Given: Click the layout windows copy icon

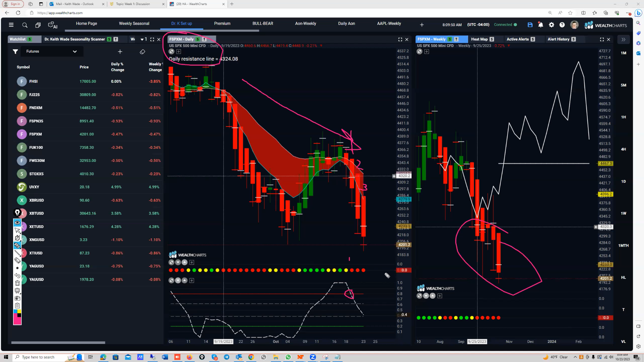Looking at the screenshot, I should pyautogui.click(x=38, y=25).
